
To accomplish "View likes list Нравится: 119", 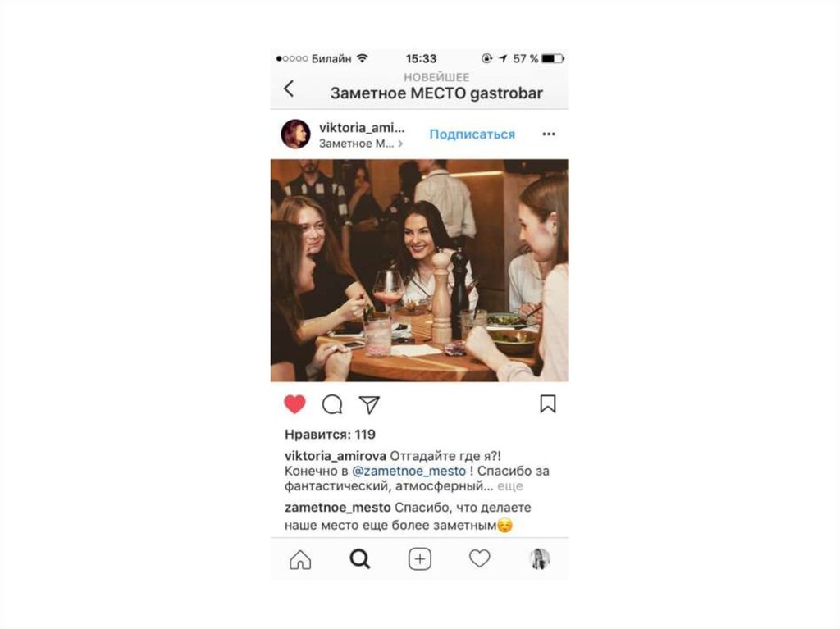I will (330, 435).
